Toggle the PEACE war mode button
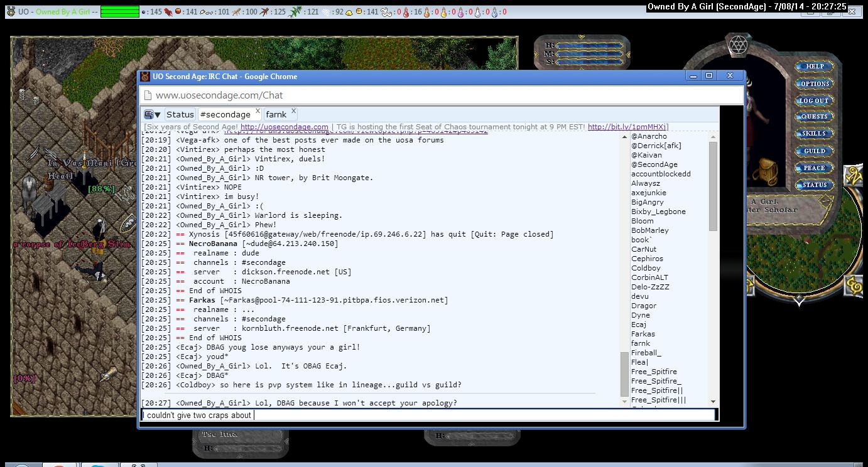This screenshot has height=467, width=868. pyautogui.click(x=814, y=168)
